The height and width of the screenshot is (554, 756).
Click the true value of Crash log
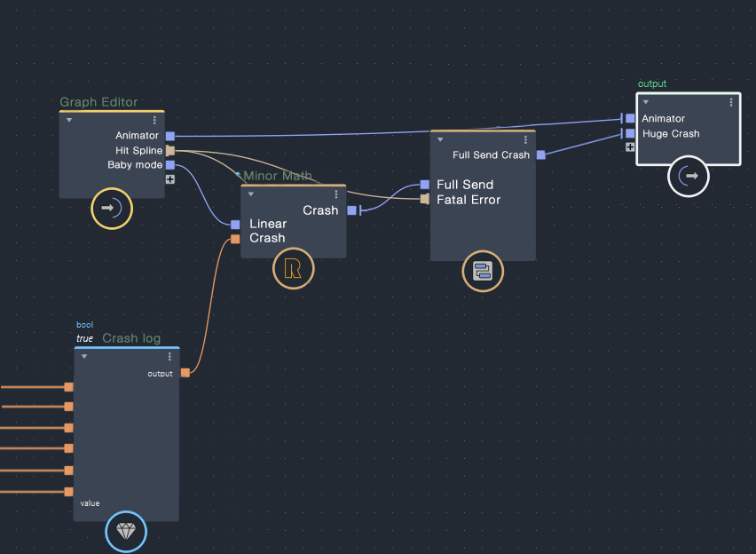[85, 338]
